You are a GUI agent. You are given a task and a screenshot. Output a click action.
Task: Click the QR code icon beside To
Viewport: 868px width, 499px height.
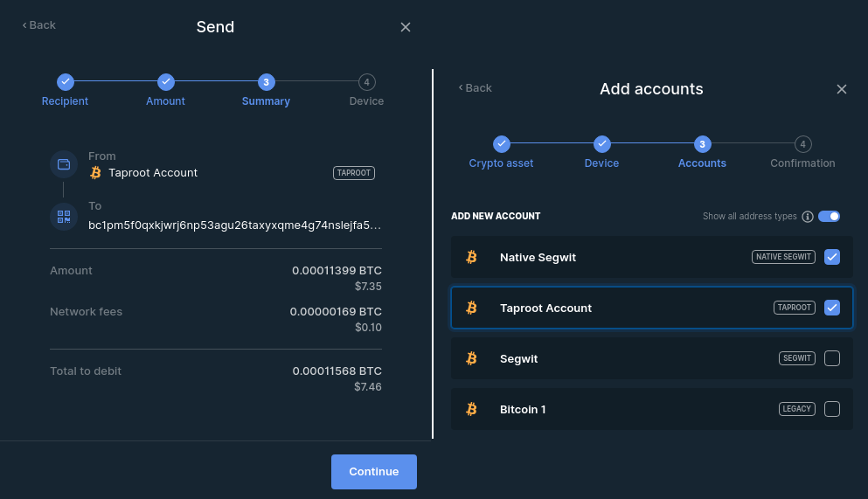tap(64, 216)
